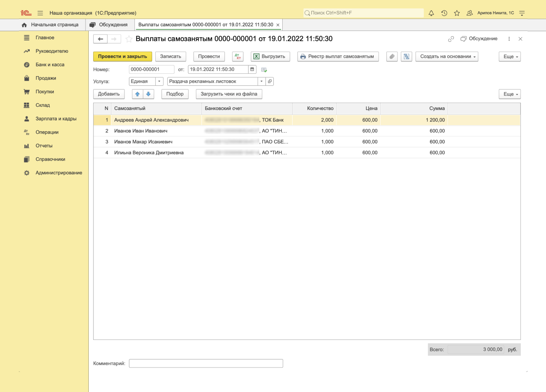Open 'Создать на основании' dropdown
The height and width of the screenshot is (392, 546).
[x=446, y=57]
